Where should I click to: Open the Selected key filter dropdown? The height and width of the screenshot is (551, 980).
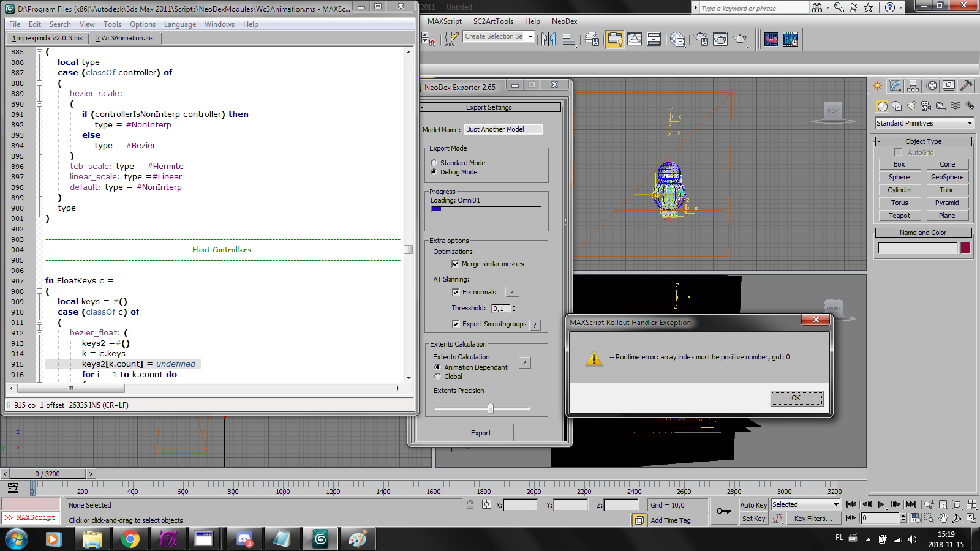(805, 504)
